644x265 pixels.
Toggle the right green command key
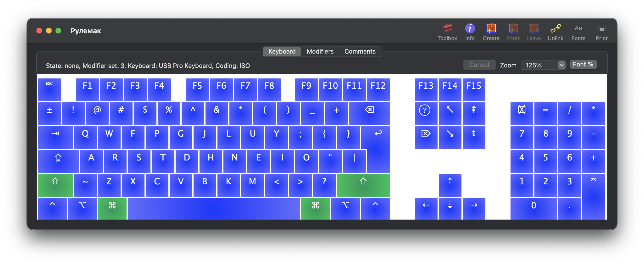tap(315, 209)
